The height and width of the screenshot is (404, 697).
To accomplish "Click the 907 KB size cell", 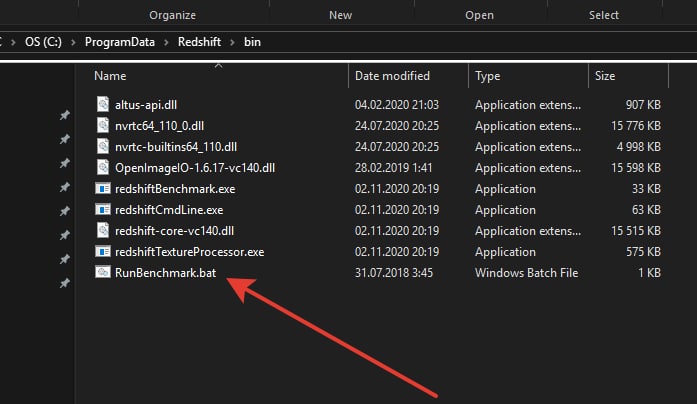I will tap(643, 105).
